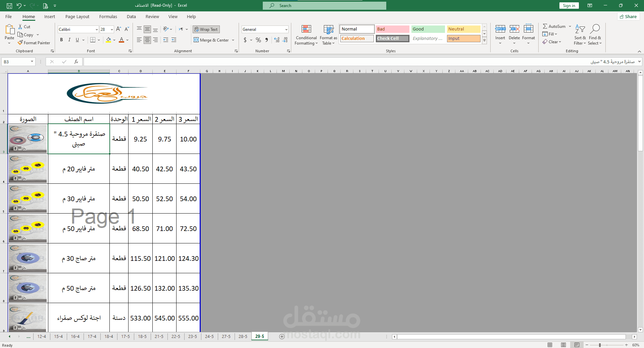
Task: Toggle Align Left horizontal alignment
Action: tap(139, 40)
